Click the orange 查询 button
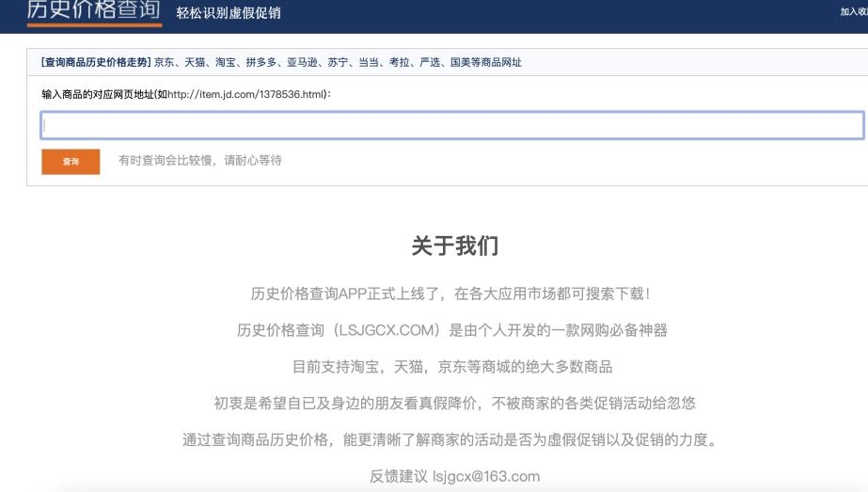Screen dimensions: 868x492 (71, 162)
